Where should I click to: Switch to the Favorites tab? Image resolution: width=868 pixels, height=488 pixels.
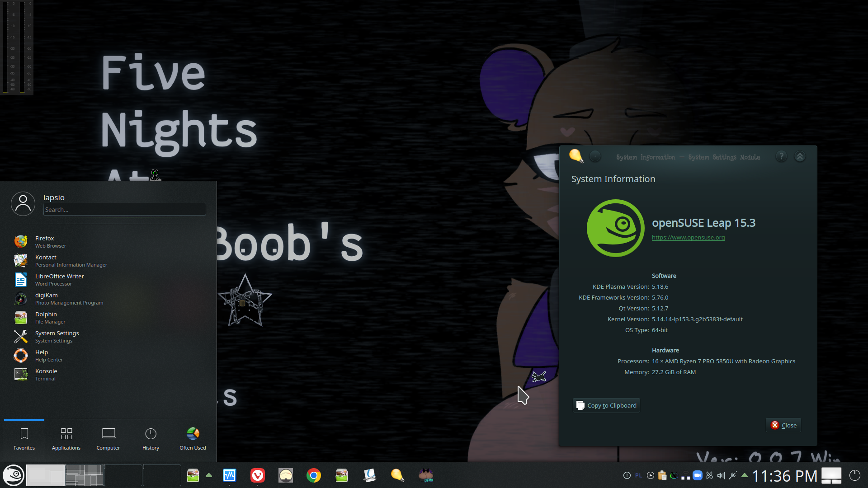pyautogui.click(x=24, y=439)
